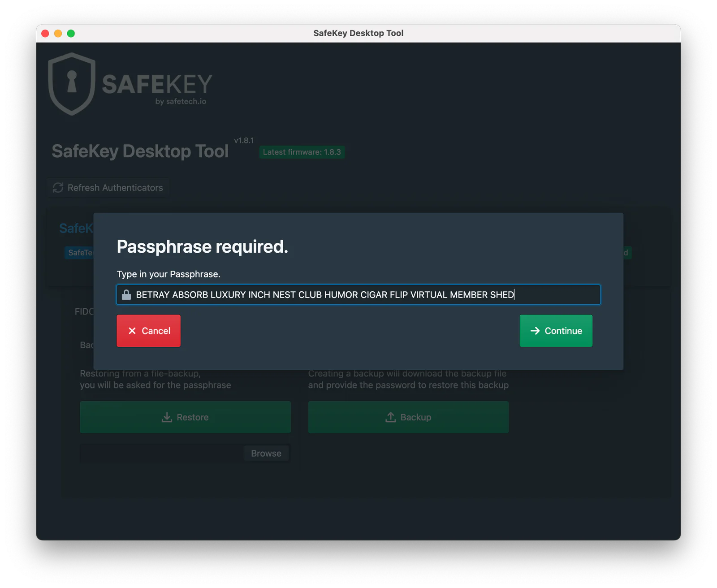Click the backup file path field
This screenshot has width=717, height=588.
click(x=162, y=453)
